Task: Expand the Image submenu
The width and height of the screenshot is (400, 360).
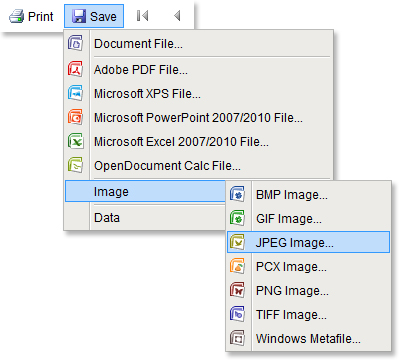Action: click(x=145, y=191)
